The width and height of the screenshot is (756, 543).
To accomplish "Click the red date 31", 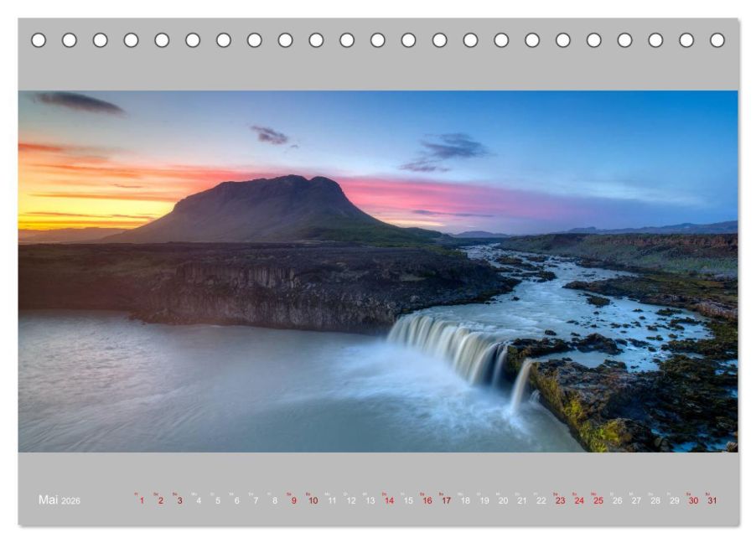I will coord(712,500).
